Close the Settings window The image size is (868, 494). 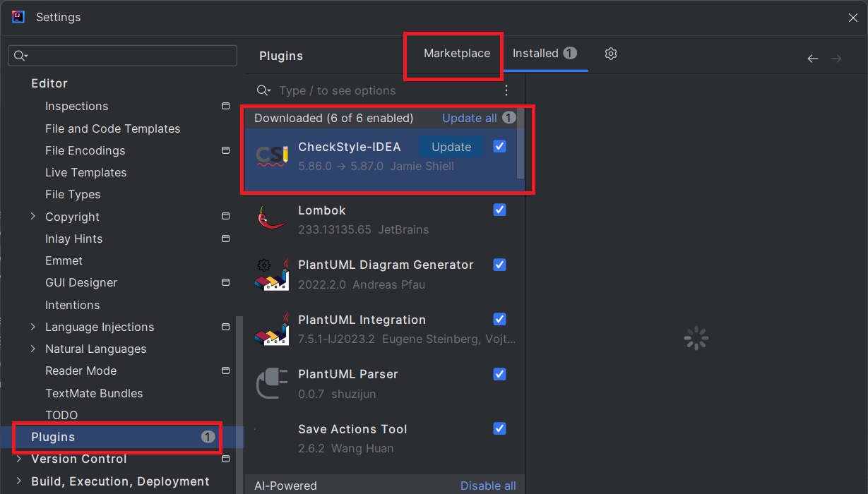click(853, 18)
